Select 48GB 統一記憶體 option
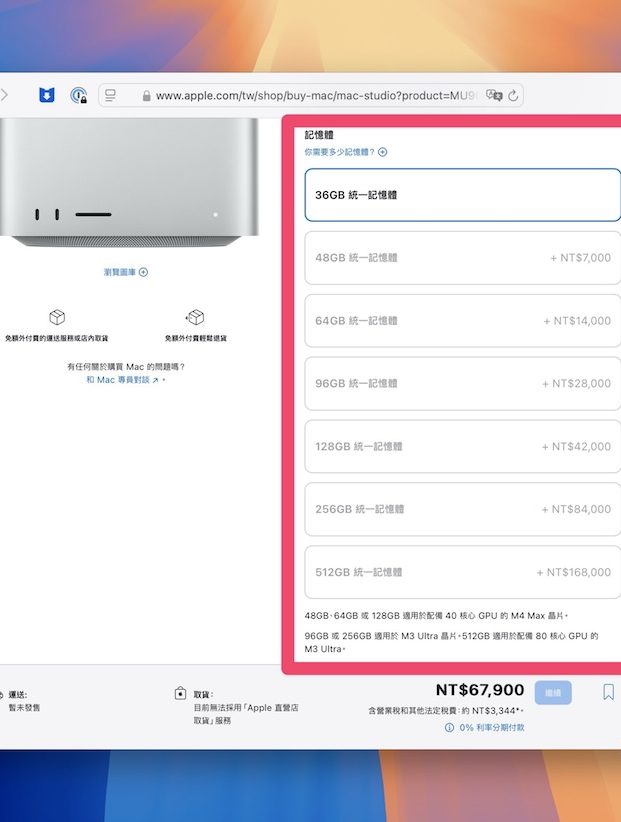Screen dimensions: 621x822 pyautogui.click(x=462, y=258)
